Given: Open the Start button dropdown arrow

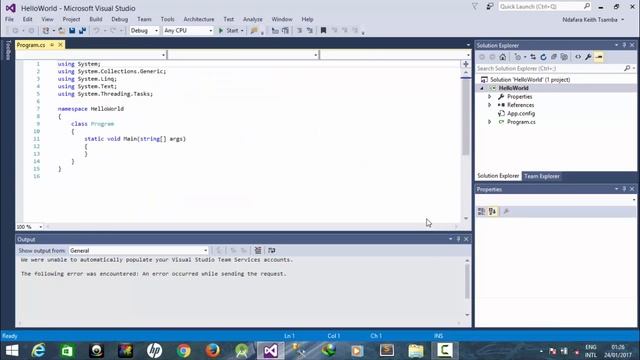Looking at the screenshot, I should pos(242,31).
